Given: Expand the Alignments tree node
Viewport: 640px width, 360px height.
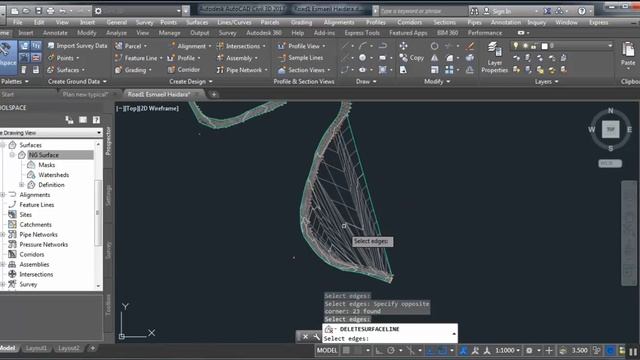Looking at the screenshot, I should (x=2, y=195).
